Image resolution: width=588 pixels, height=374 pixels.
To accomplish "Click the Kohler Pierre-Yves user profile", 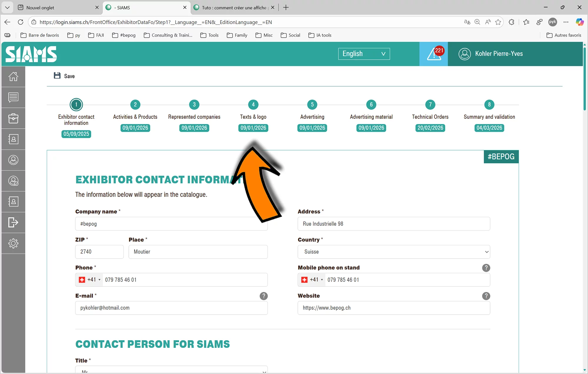I will (x=491, y=54).
